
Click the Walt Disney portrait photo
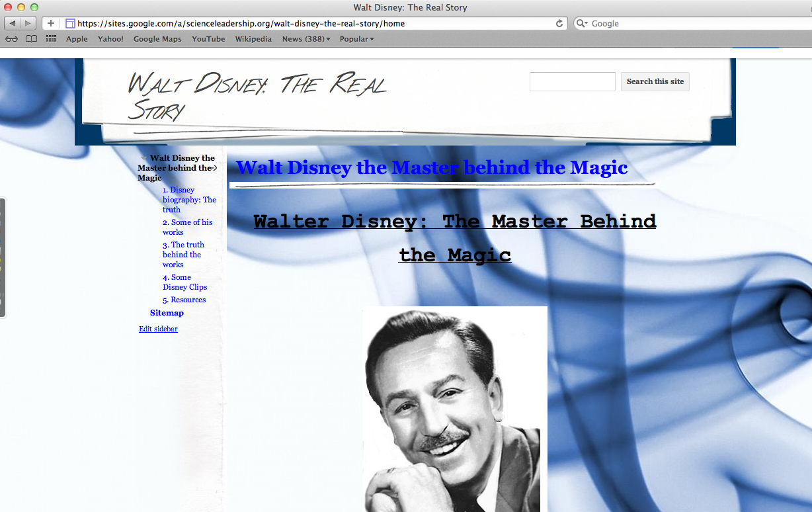point(454,409)
